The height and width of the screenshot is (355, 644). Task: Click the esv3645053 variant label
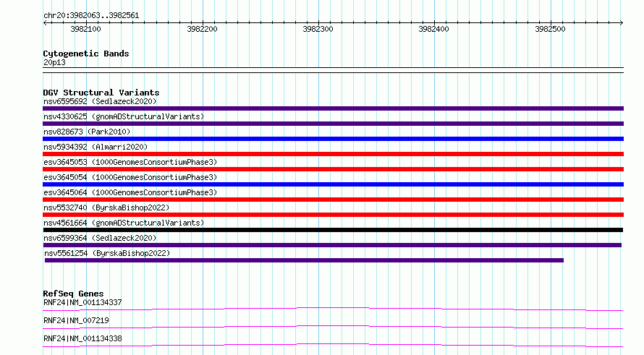click(130, 162)
